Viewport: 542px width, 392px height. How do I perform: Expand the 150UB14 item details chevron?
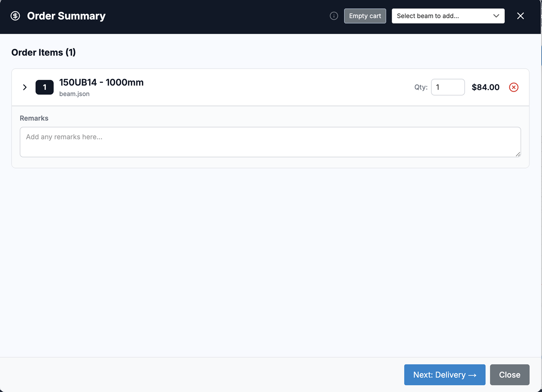click(x=25, y=87)
